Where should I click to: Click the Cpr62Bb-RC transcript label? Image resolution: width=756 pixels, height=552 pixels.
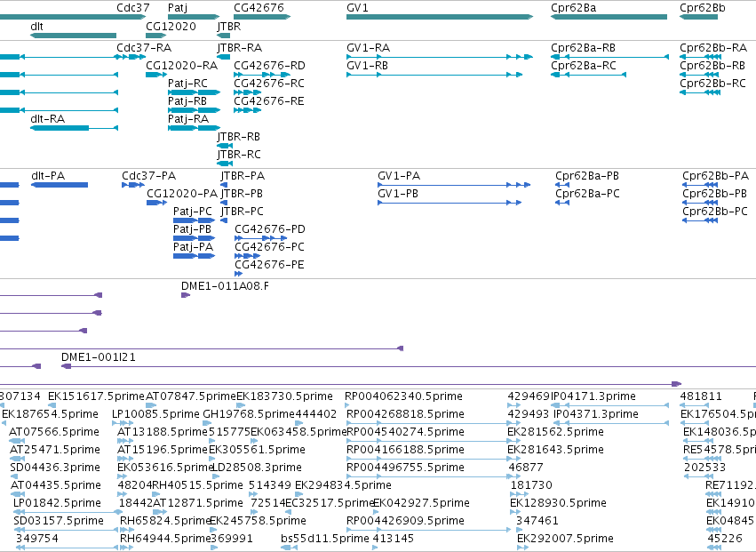[x=713, y=83]
